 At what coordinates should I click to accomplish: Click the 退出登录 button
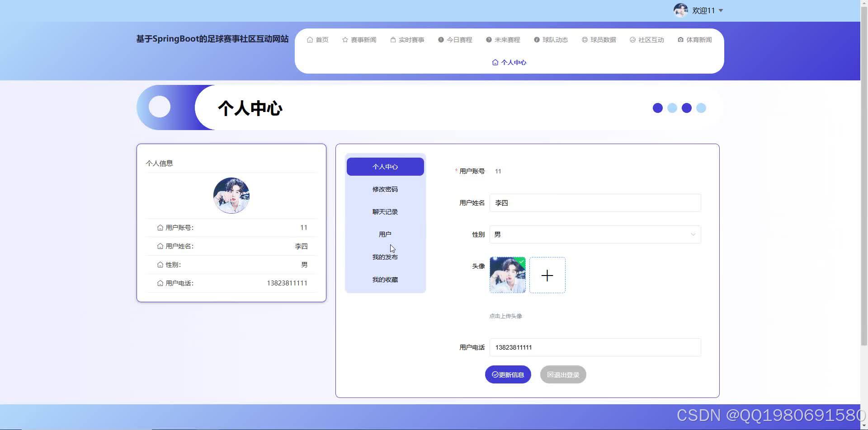[563, 374]
